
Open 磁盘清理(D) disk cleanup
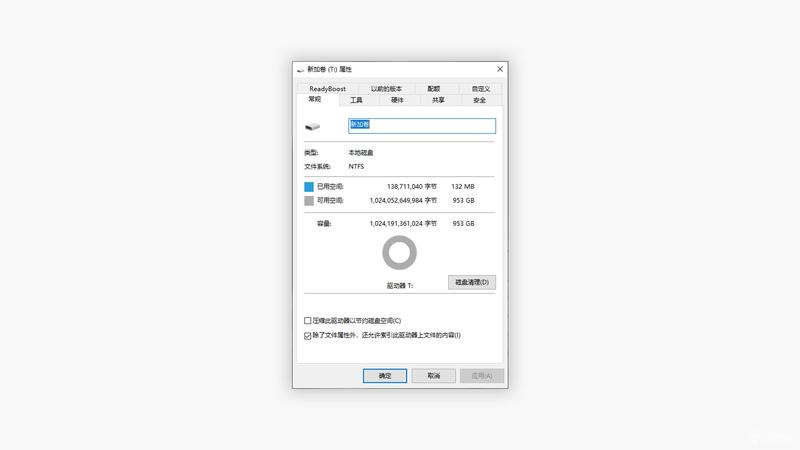tap(472, 282)
